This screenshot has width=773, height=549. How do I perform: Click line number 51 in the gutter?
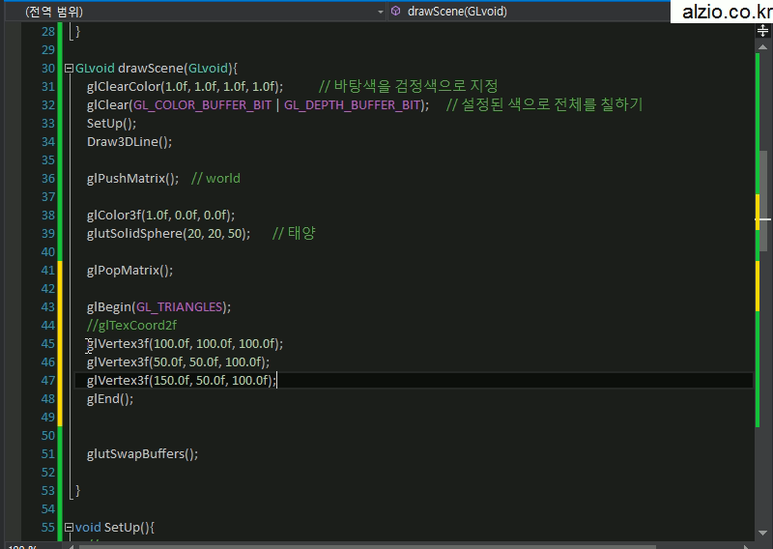[48, 454]
